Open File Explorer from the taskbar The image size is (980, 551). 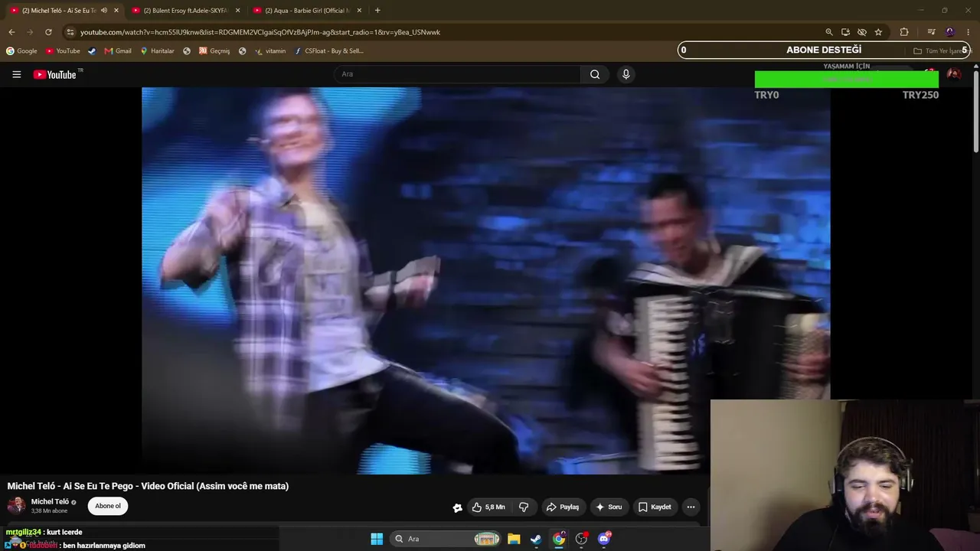point(514,539)
